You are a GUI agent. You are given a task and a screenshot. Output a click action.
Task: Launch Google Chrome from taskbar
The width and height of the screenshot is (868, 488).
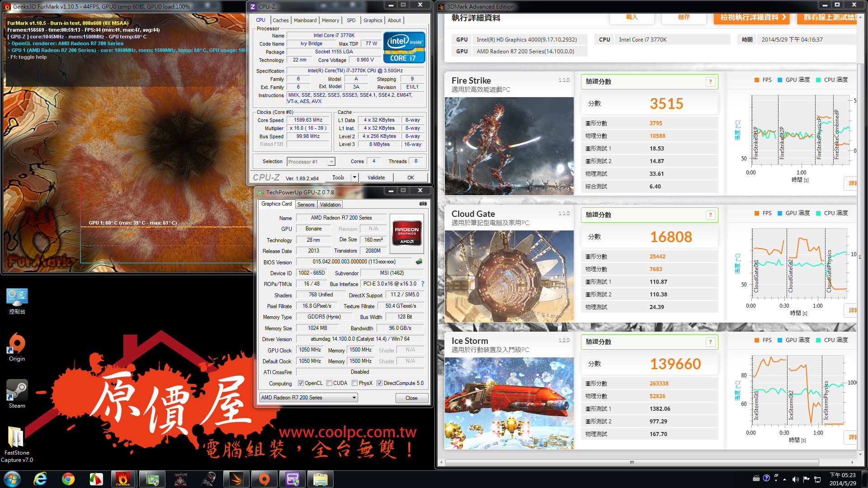pyautogui.click(x=68, y=479)
